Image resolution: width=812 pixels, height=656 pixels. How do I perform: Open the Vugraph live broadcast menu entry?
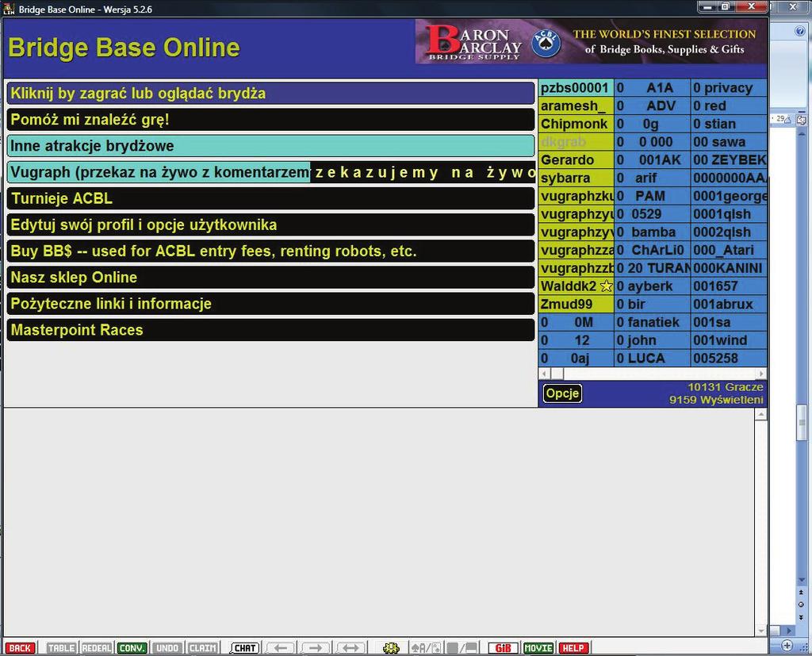coord(271,172)
